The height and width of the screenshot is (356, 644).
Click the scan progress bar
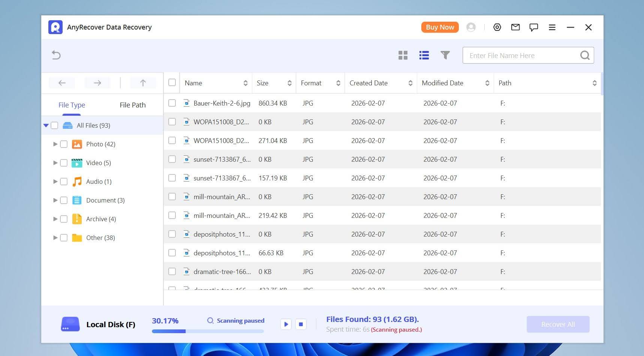[x=208, y=331]
